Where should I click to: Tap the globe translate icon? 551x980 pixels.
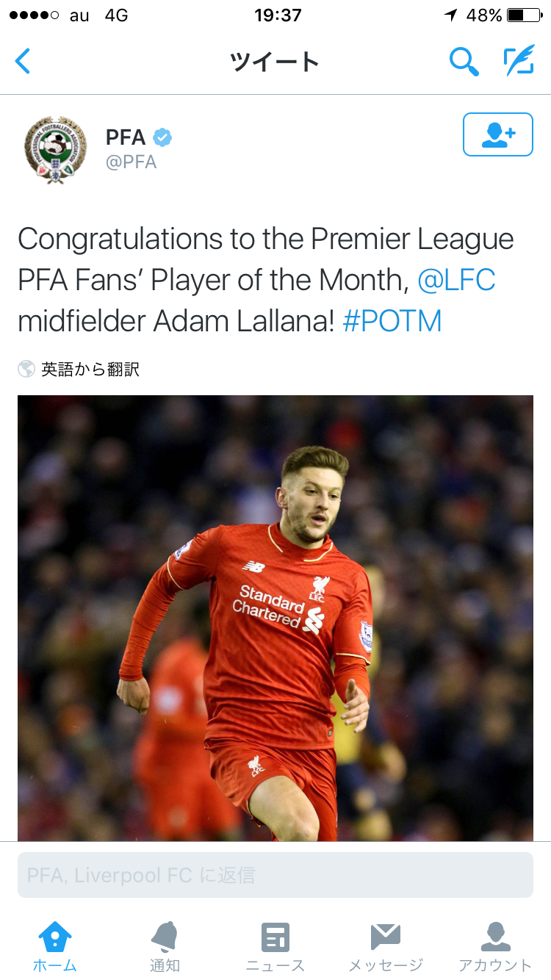(x=26, y=369)
